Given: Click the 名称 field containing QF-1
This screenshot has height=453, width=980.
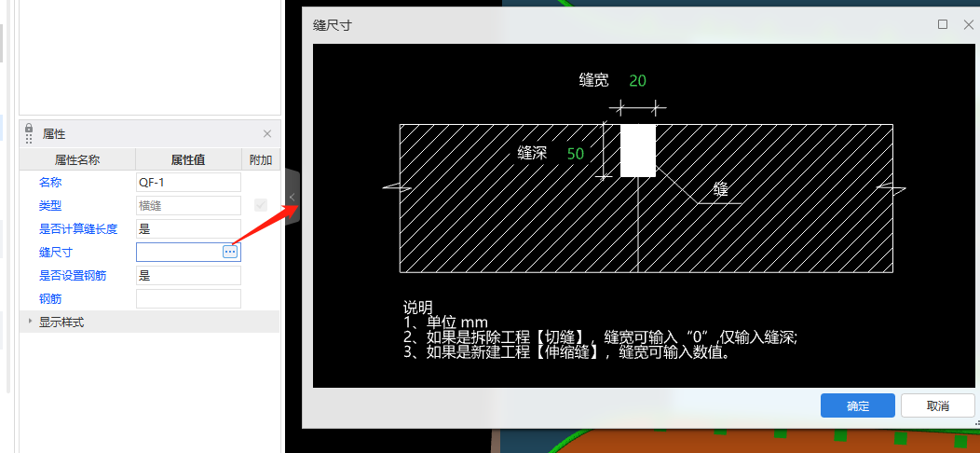Looking at the screenshot, I should pyautogui.click(x=188, y=182).
